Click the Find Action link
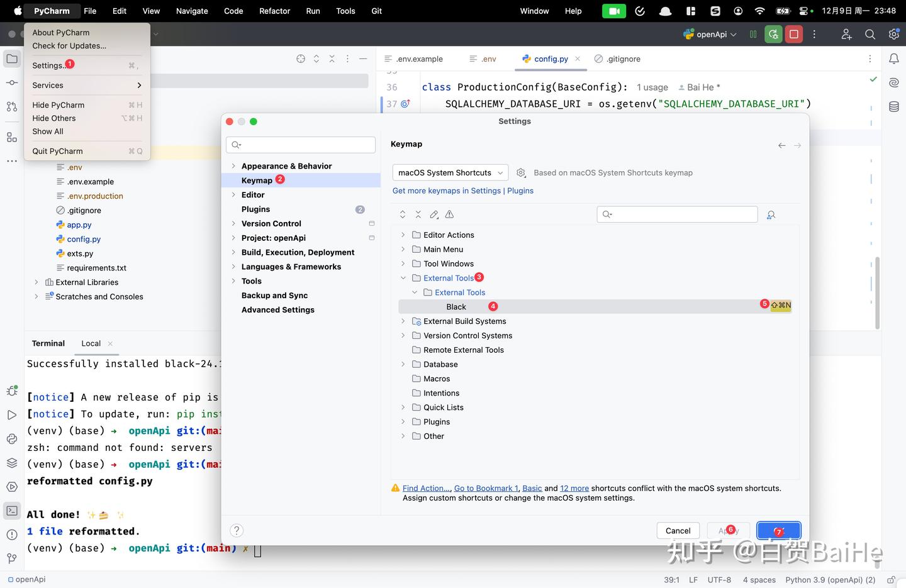Screen dimensions: 906x588 (x=425, y=488)
